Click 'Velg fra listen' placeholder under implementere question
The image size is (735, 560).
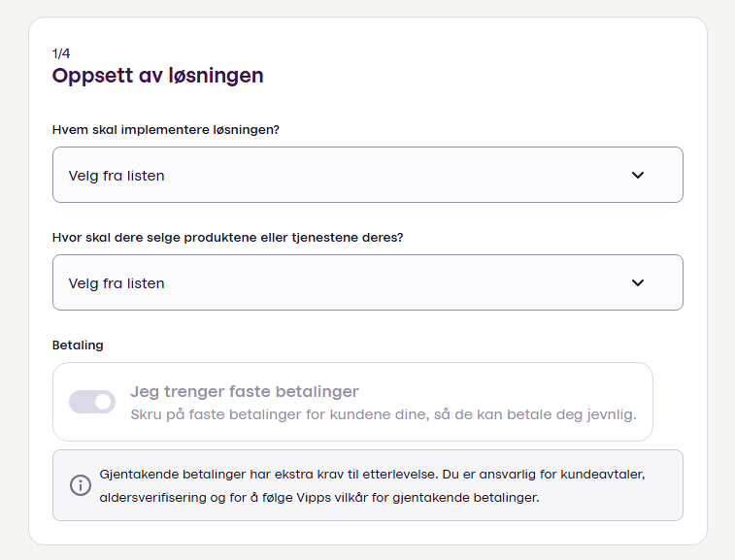(x=117, y=176)
